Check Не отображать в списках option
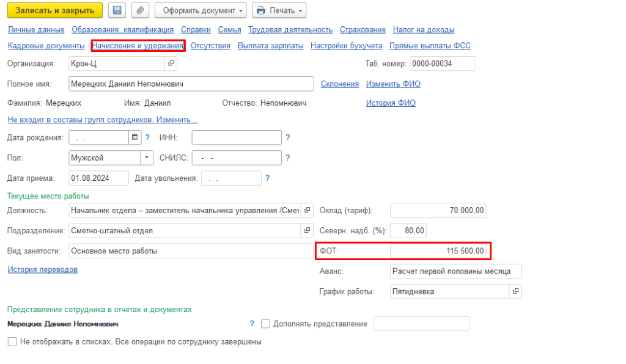626x364 pixels. point(12,342)
